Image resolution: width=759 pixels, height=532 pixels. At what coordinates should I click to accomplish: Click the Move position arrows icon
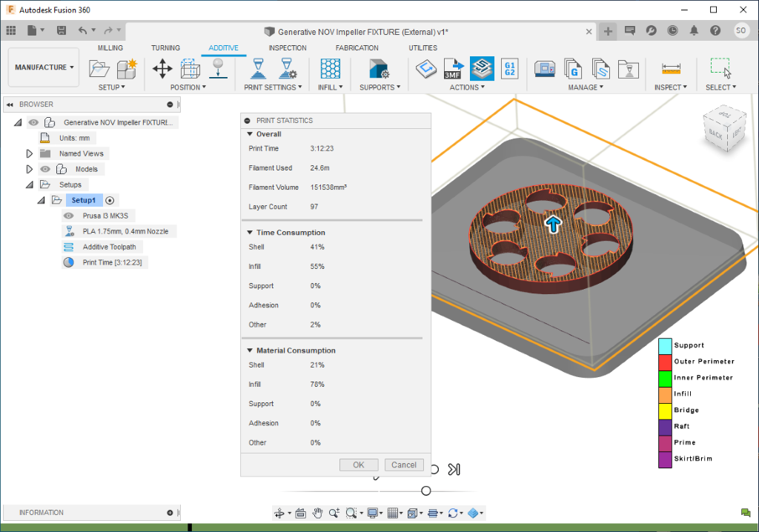click(162, 69)
